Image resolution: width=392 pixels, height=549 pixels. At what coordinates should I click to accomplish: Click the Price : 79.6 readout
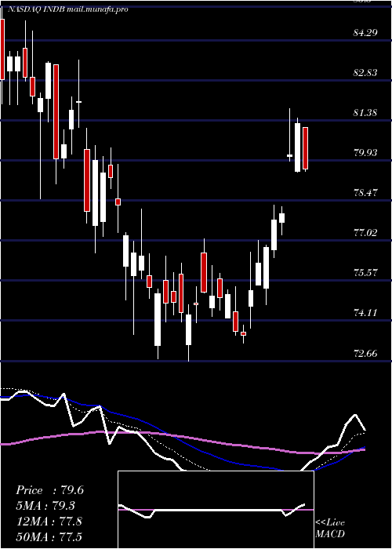(x=49, y=490)
